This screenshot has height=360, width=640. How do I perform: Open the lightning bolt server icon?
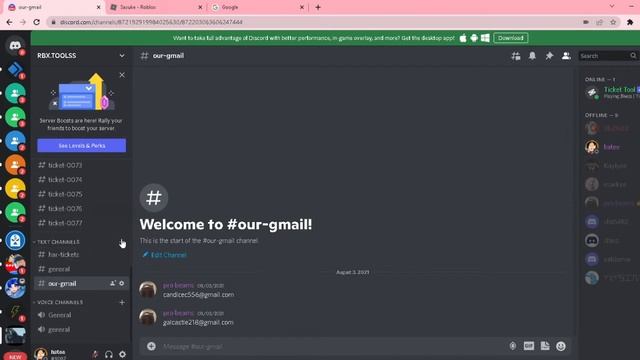pos(15,312)
